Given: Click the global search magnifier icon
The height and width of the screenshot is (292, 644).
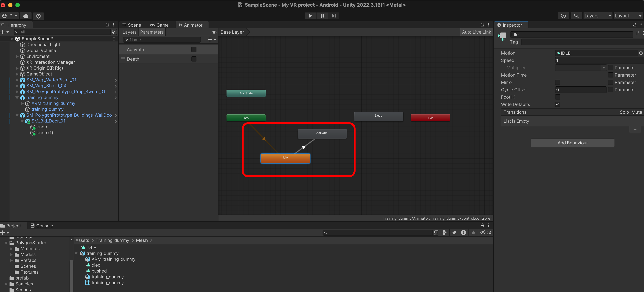Looking at the screenshot, I should [576, 16].
